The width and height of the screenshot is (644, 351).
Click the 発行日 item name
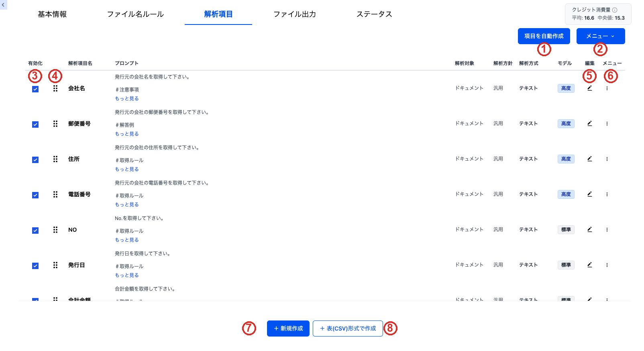pyautogui.click(x=77, y=265)
